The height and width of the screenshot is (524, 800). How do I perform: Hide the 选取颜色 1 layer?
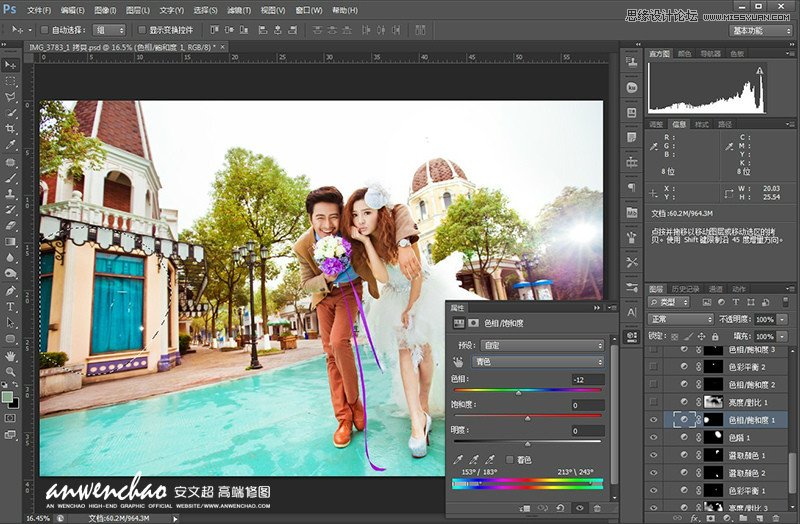tap(653, 455)
